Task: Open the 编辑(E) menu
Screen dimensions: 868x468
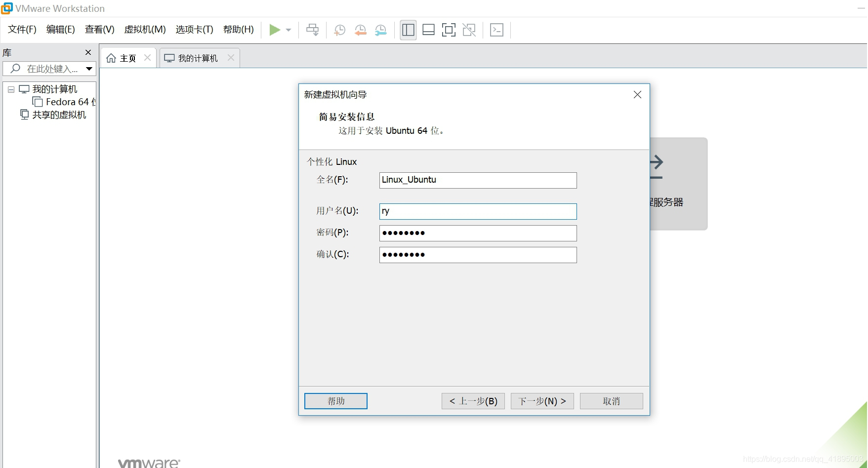Action: click(x=60, y=30)
